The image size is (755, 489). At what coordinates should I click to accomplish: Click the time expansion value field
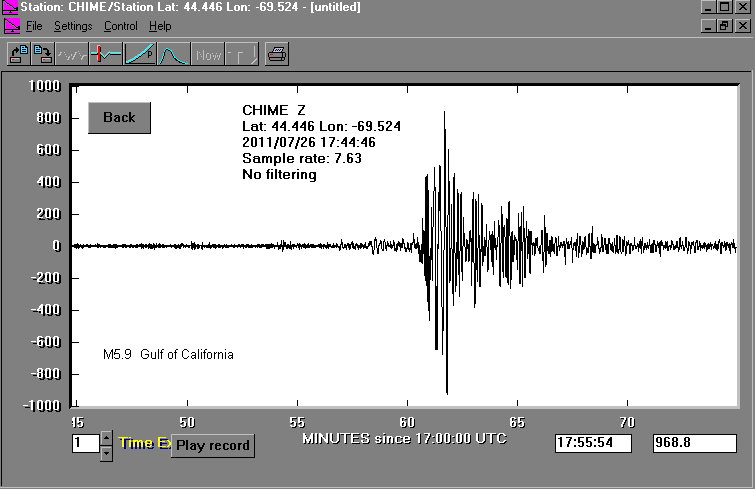coord(85,443)
